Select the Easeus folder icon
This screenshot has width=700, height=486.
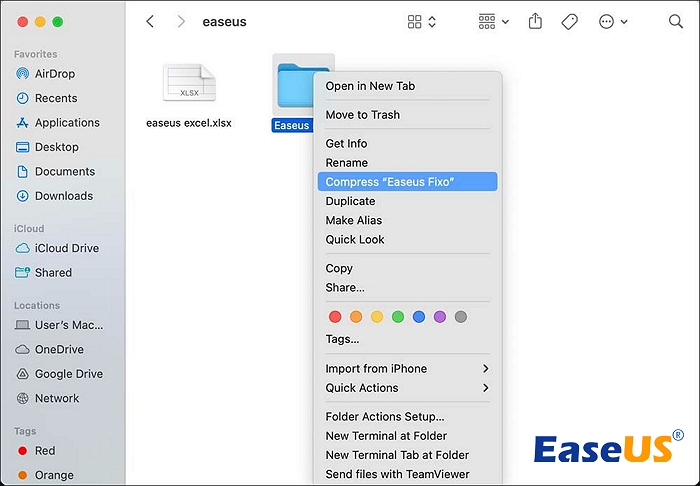tap(296, 85)
